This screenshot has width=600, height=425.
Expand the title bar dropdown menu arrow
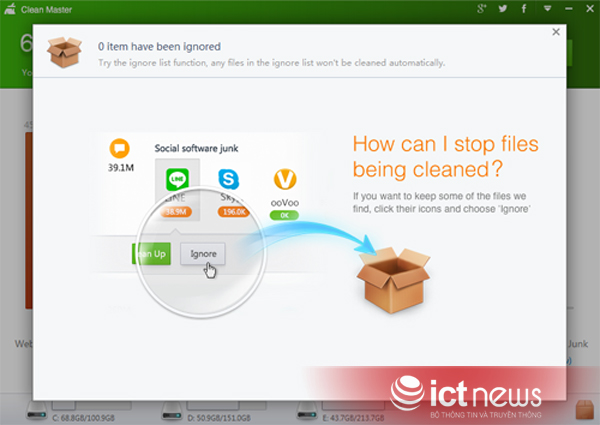pyautogui.click(x=548, y=8)
